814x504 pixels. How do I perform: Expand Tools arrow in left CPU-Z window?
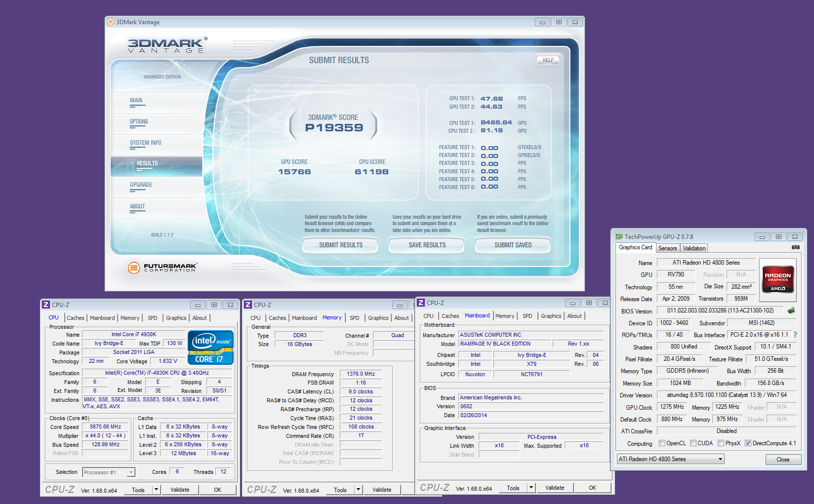tap(156, 490)
